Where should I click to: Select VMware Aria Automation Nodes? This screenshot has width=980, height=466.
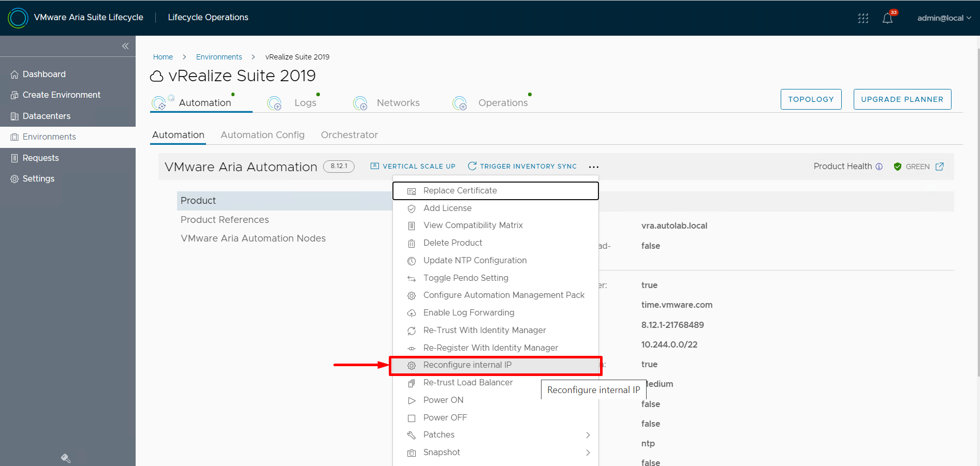(x=253, y=238)
